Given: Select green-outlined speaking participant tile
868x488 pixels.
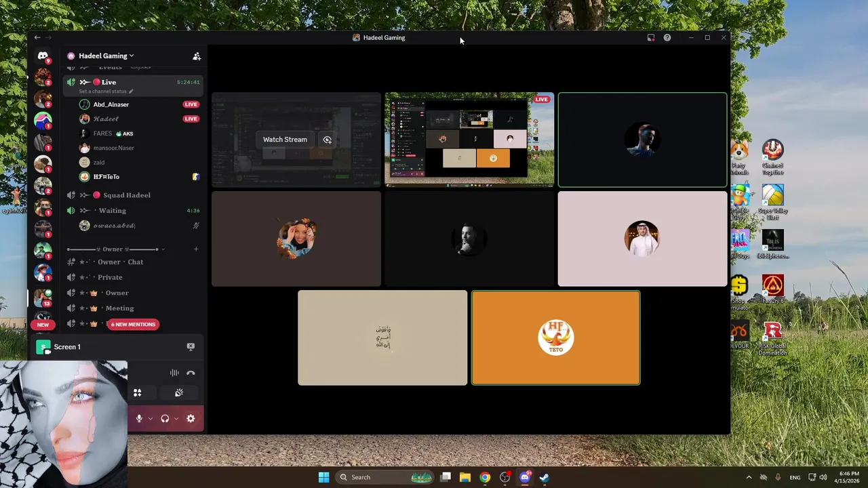Looking at the screenshot, I should tap(642, 140).
